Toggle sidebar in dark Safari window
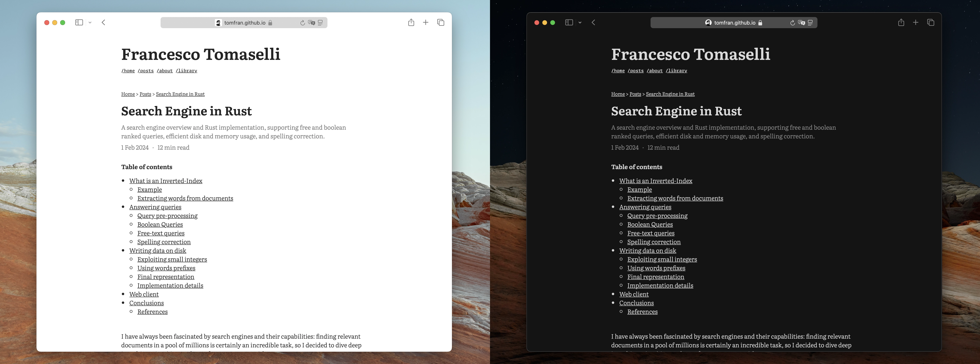 (x=569, y=22)
